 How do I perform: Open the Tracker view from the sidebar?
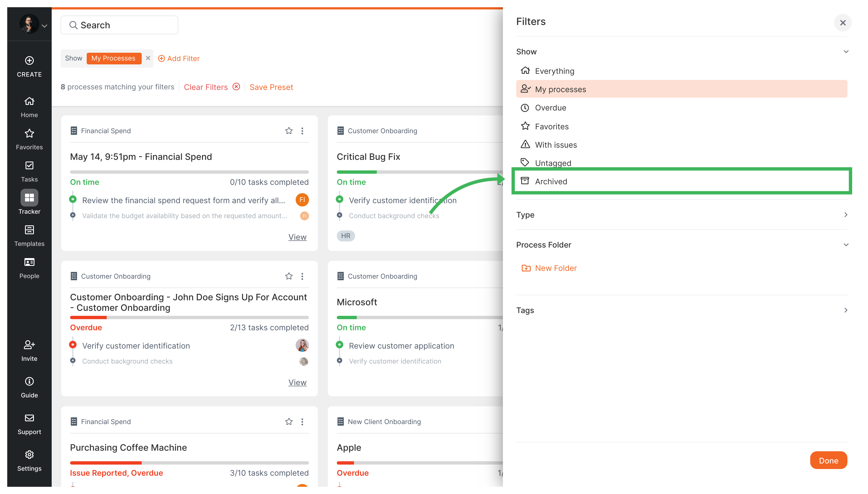click(29, 198)
